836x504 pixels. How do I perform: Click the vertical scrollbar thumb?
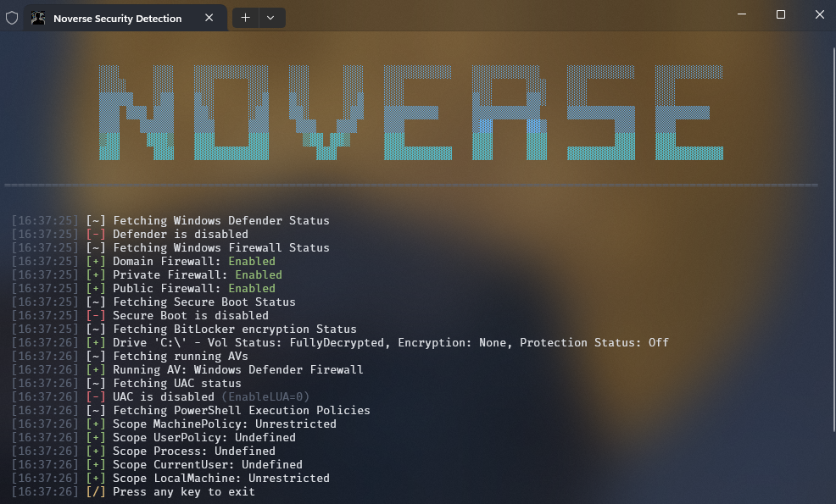833,240
